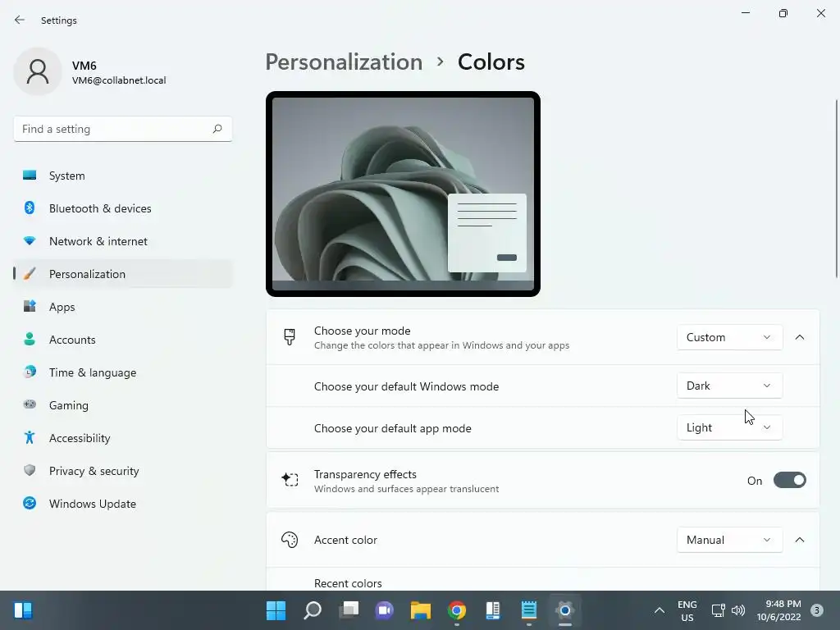Open the Notepad app in the taskbar
Image resolution: width=840 pixels, height=630 pixels.
(x=529, y=610)
